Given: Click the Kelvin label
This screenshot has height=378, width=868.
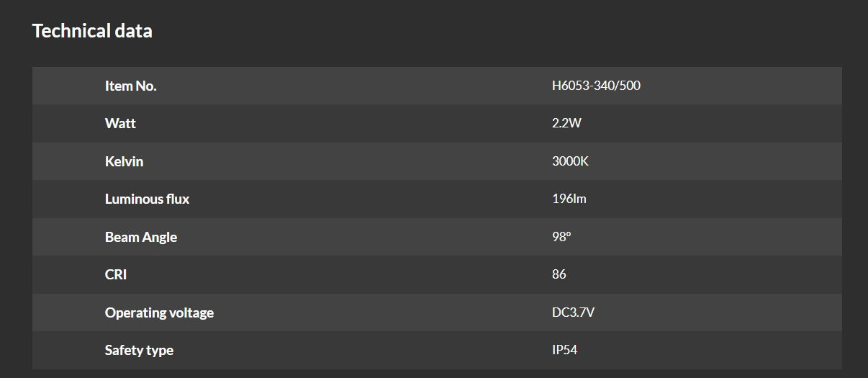Looking at the screenshot, I should 124,161.
